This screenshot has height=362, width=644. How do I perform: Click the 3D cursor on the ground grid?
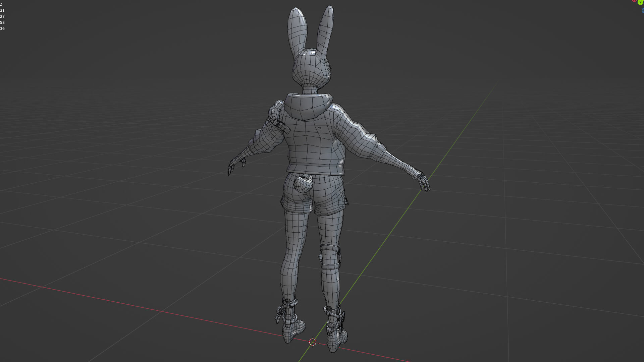(313, 342)
